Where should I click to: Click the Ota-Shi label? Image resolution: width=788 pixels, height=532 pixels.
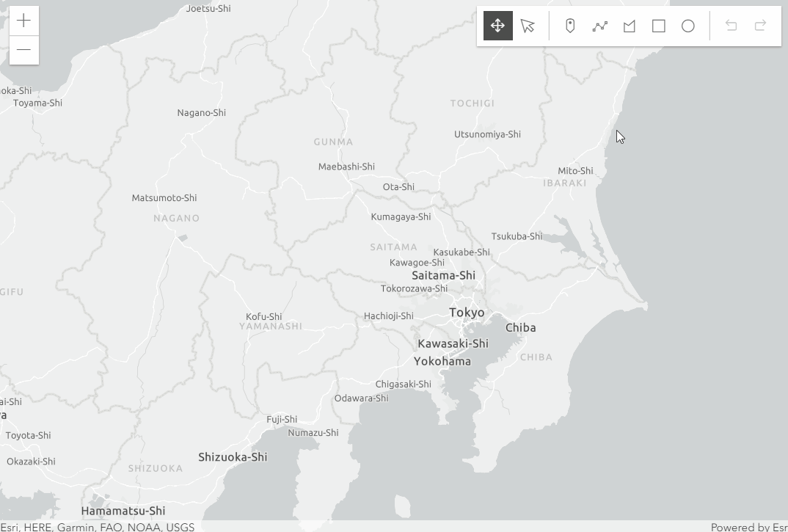pyautogui.click(x=398, y=187)
